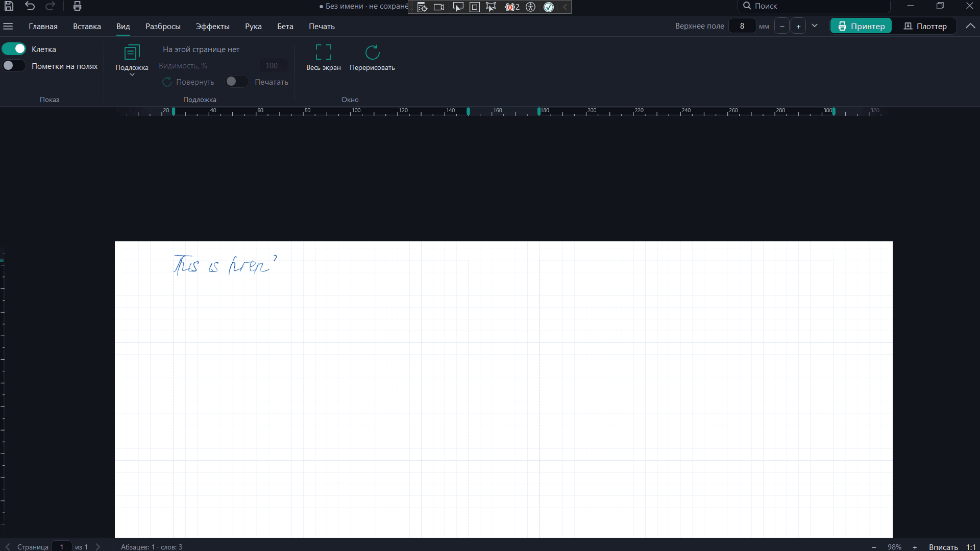Increase top margin with plus button
The image size is (980, 551).
tap(798, 26)
